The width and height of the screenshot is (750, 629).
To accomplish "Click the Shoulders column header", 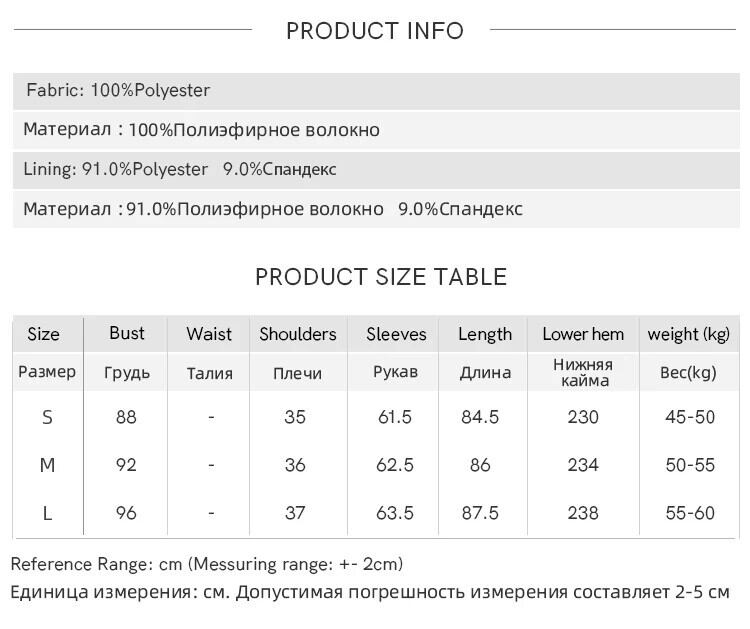I will [x=298, y=334].
